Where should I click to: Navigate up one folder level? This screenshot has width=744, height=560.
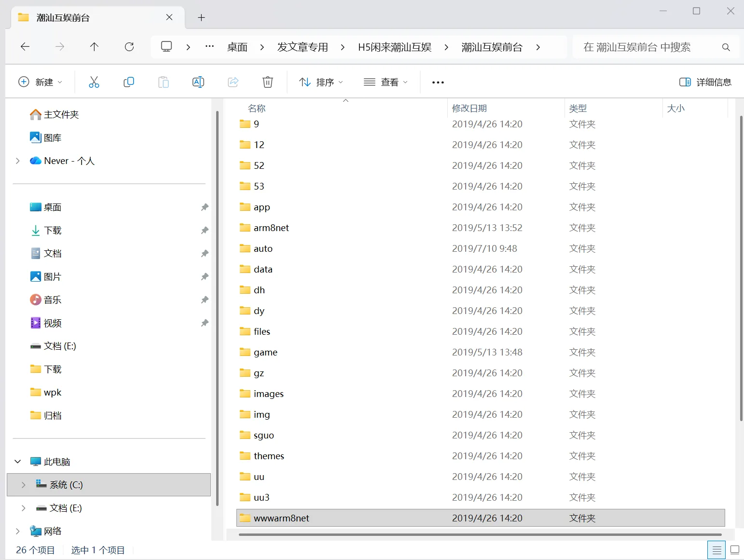[x=94, y=47]
